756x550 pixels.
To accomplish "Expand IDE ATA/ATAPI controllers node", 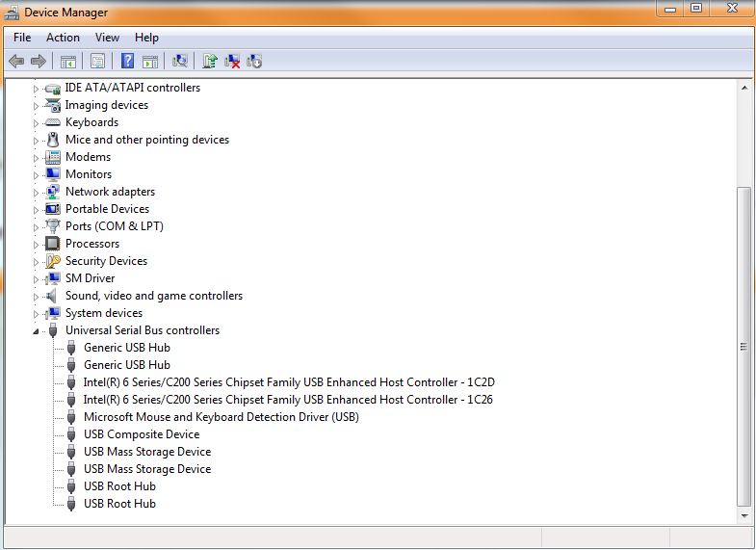I will click(x=36, y=89).
